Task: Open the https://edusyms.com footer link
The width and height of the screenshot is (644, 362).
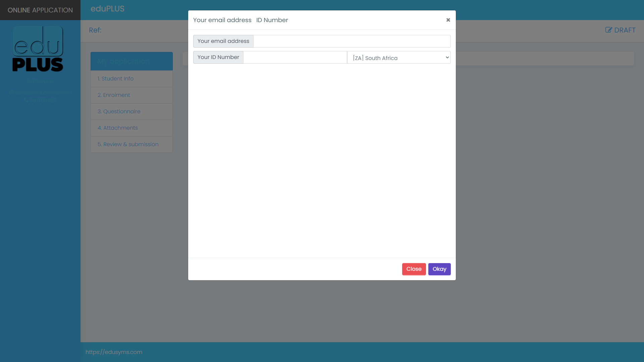Action: point(114,352)
